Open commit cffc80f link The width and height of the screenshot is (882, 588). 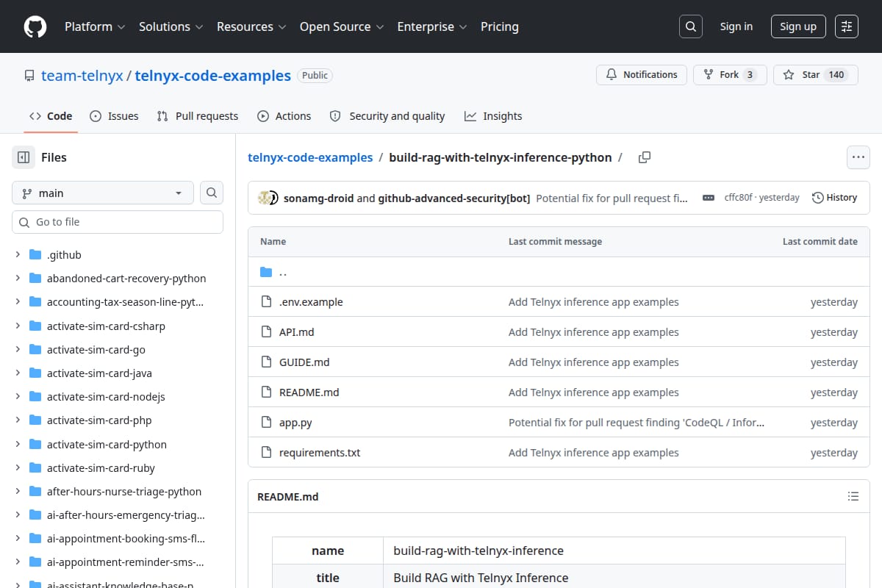[739, 198]
